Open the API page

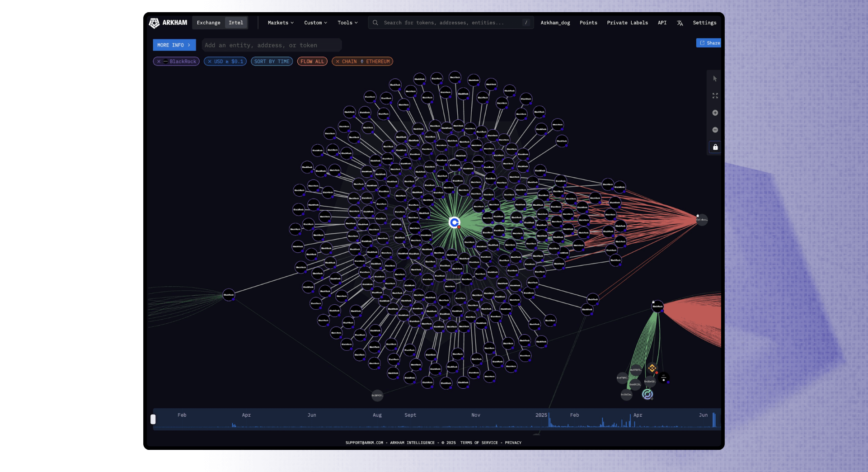662,23
